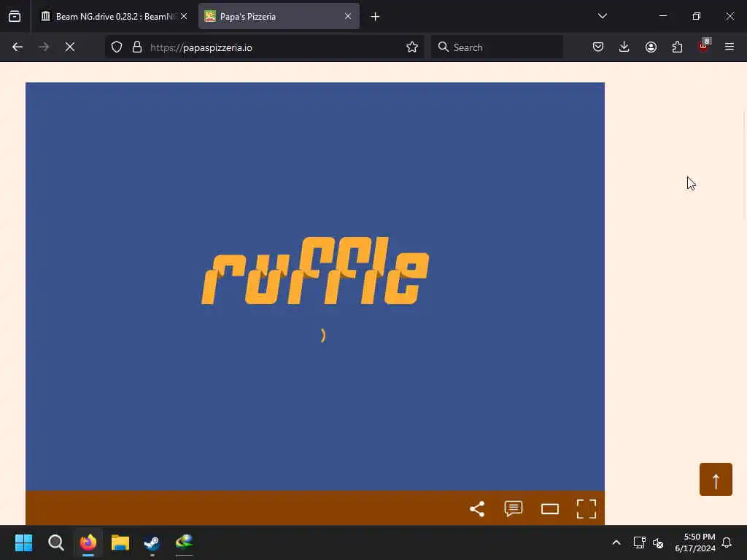
Task: Close the Beam NG.drive tab
Action: [184, 17]
